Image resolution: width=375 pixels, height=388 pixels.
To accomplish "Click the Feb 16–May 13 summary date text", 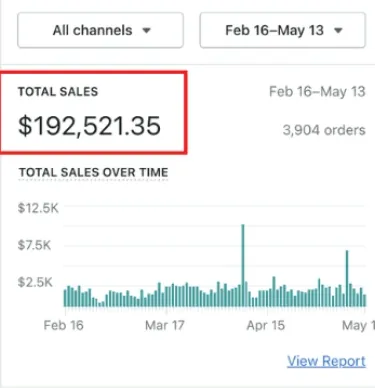I will tap(317, 92).
